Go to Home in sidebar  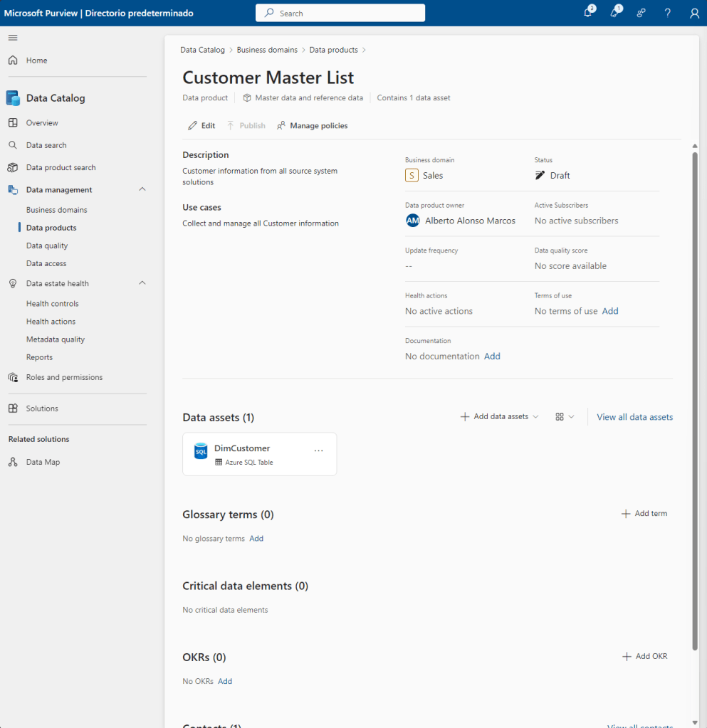tap(36, 60)
